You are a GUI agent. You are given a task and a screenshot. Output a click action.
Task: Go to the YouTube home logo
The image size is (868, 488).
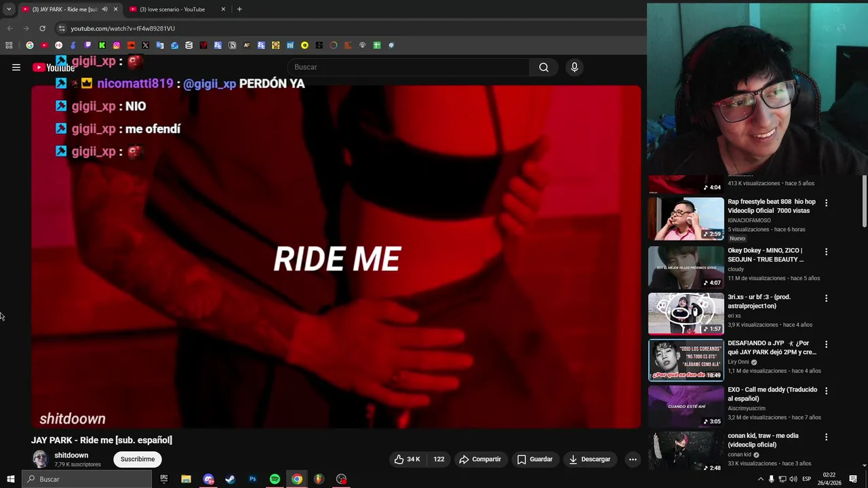coord(54,67)
